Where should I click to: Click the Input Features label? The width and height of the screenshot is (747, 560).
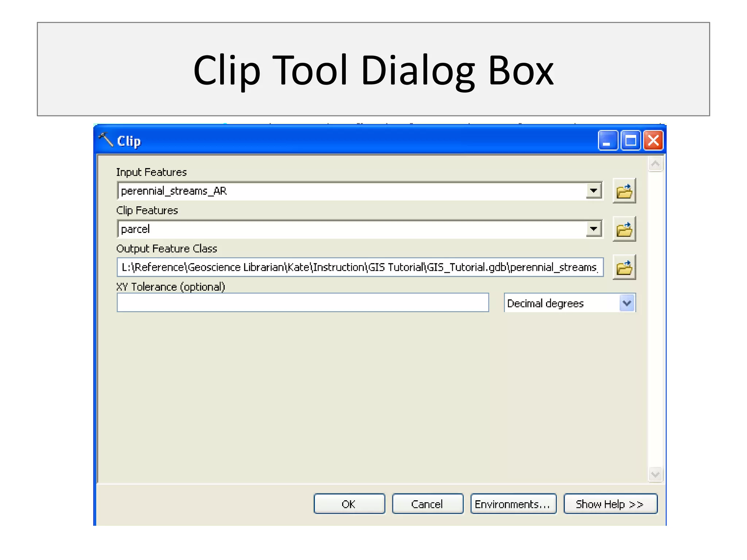[x=151, y=172]
